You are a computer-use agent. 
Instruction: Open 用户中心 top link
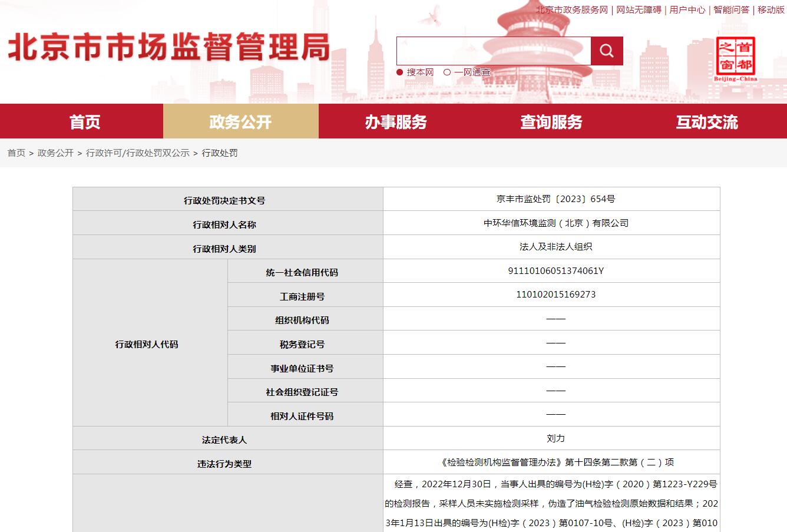pos(687,10)
